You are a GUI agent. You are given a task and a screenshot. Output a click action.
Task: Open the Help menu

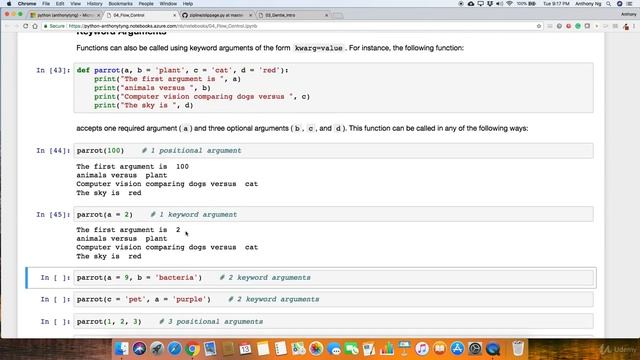[x=188, y=4]
